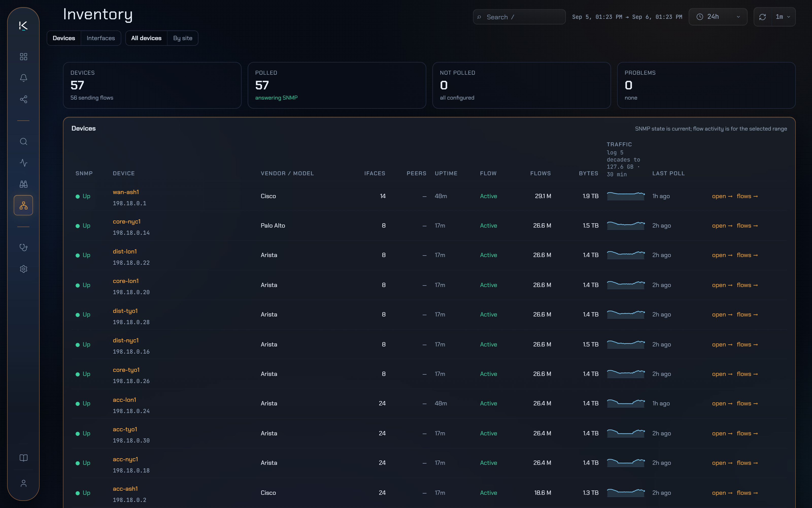Open the 1m refresh interval dropdown
The height and width of the screenshot is (508, 812).
coord(783,17)
